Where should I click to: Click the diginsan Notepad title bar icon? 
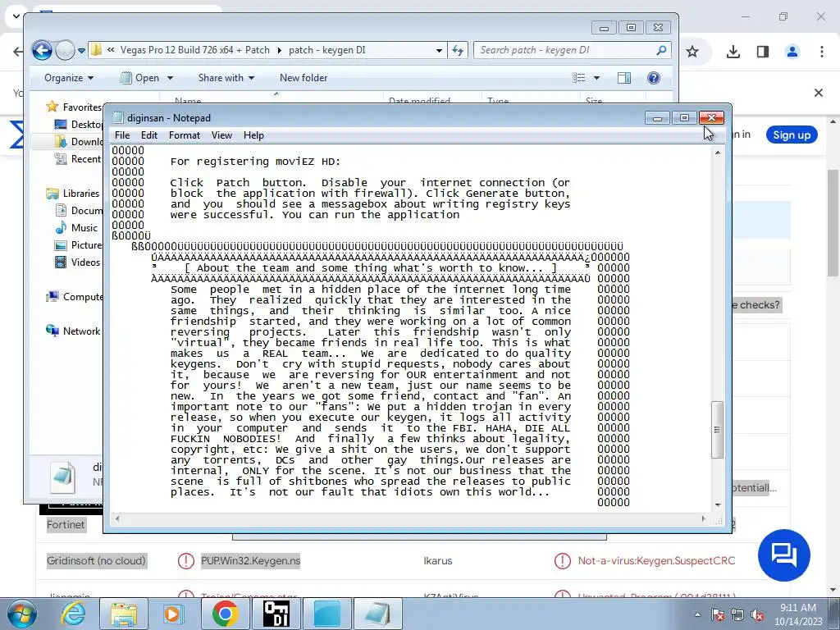tap(118, 118)
